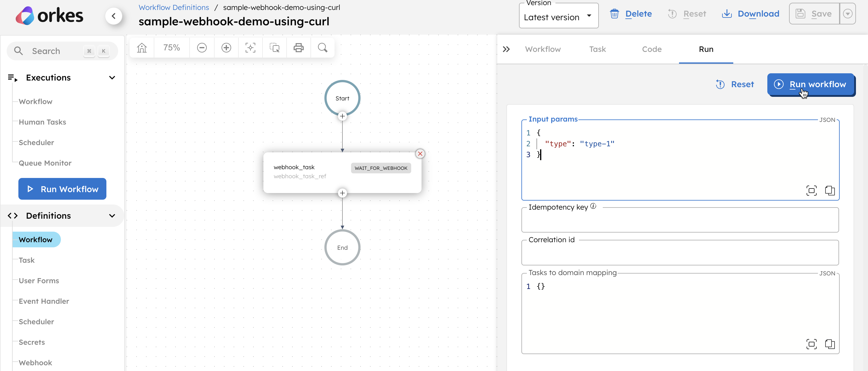Click the selection copy tool icon
Screen dimensions: 868x371
[x=275, y=48]
